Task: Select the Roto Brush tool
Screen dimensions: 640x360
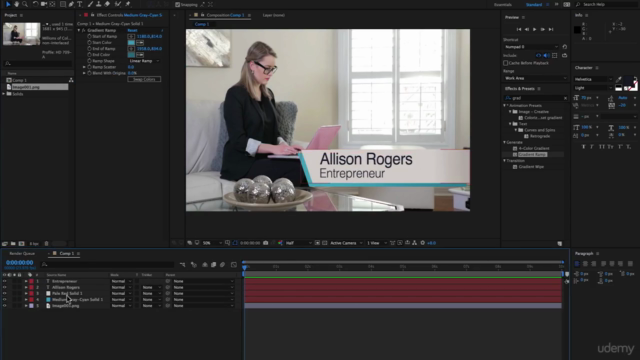Action: tap(118, 4)
